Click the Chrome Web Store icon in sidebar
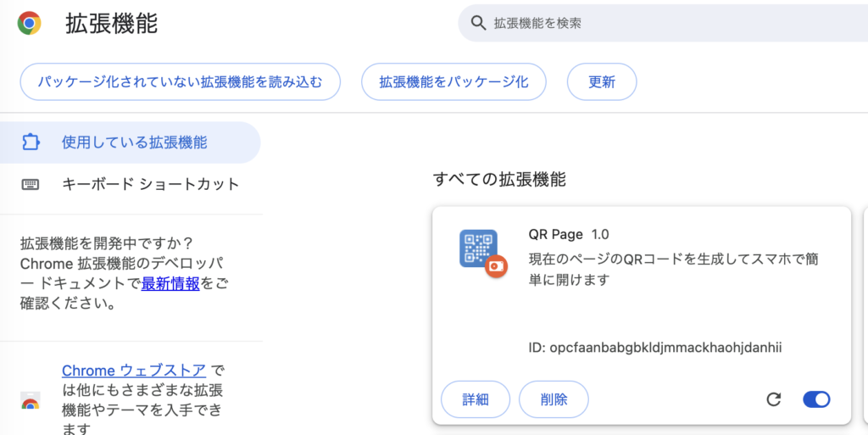Image resolution: width=868 pixels, height=435 pixels. tap(31, 404)
